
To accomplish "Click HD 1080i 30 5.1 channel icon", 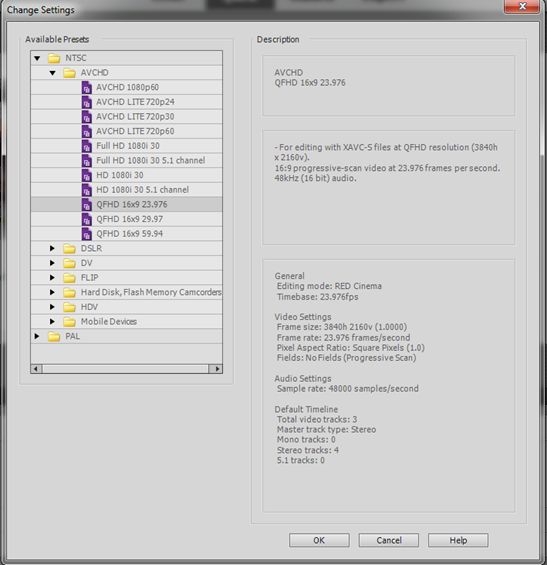I will (86, 190).
